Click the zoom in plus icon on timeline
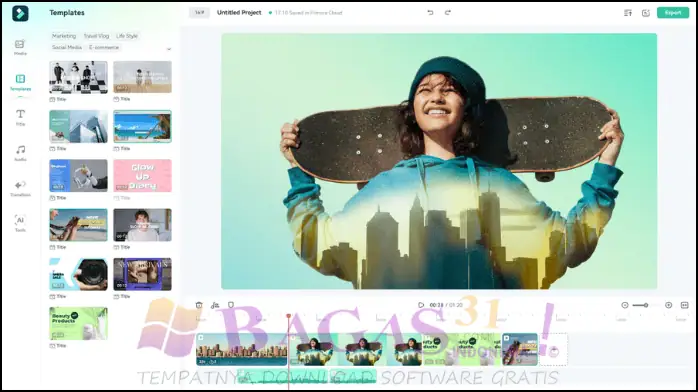This screenshot has height=392, width=698. [x=668, y=305]
